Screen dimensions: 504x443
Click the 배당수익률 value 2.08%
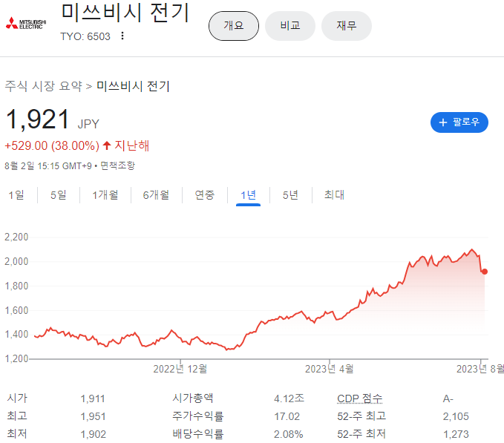(x=288, y=434)
